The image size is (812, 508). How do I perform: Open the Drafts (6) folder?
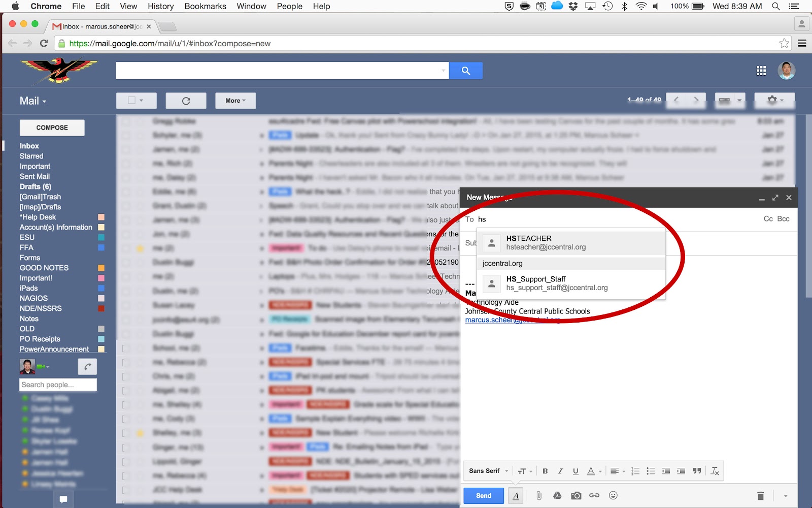tap(36, 186)
